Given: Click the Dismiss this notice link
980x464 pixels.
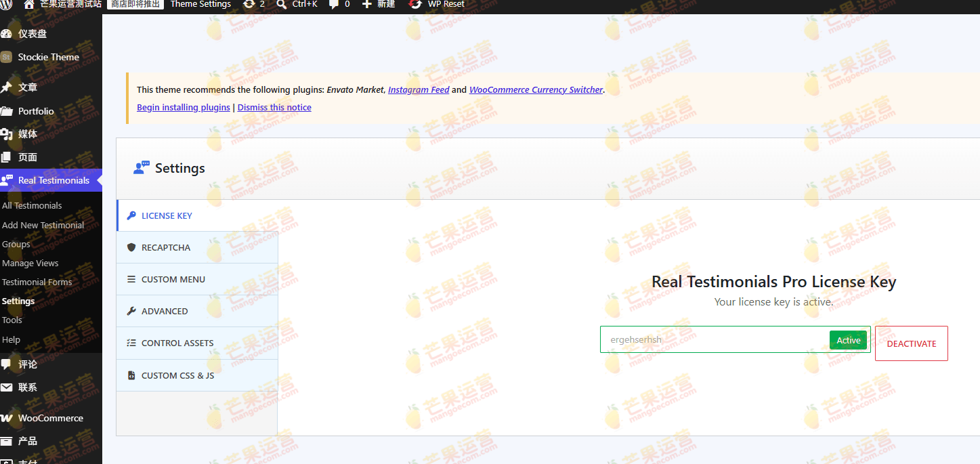Looking at the screenshot, I should [x=274, y=107].
